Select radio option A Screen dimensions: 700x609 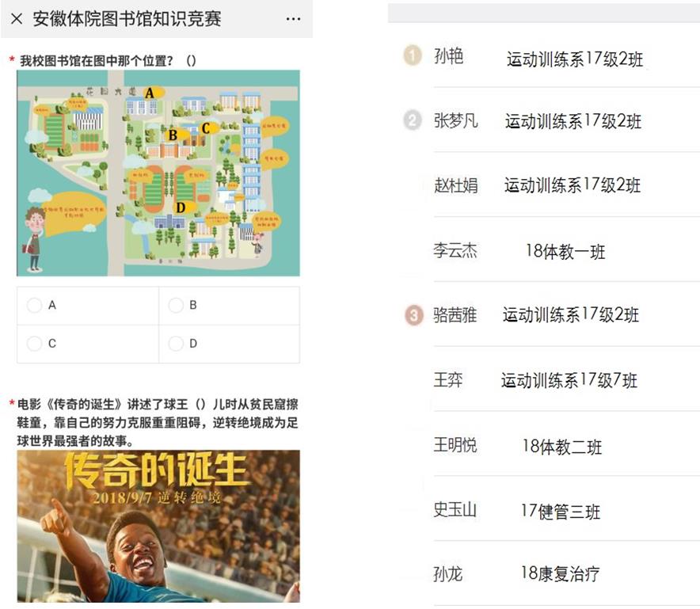34,306
